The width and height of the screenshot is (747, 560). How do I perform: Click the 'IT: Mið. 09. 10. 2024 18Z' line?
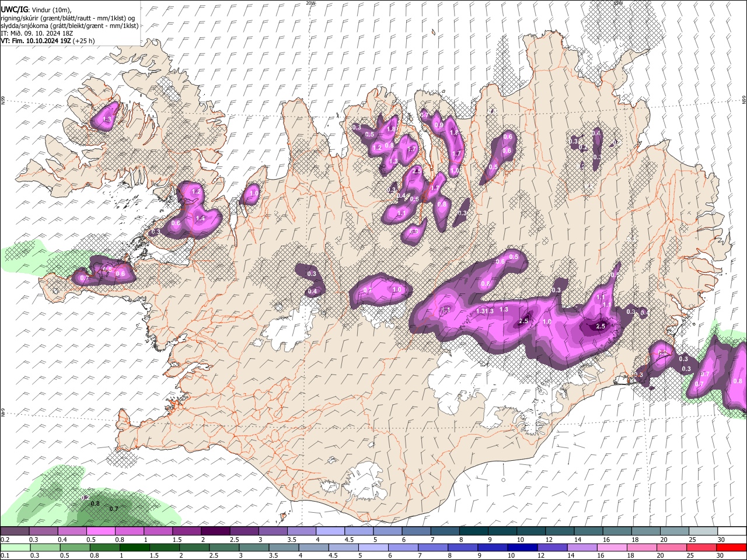(37, 33)
